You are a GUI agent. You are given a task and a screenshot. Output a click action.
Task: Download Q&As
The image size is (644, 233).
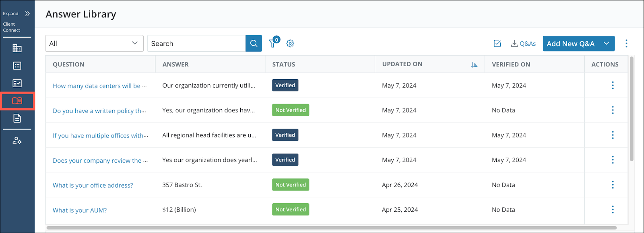[x=523, y=43]
